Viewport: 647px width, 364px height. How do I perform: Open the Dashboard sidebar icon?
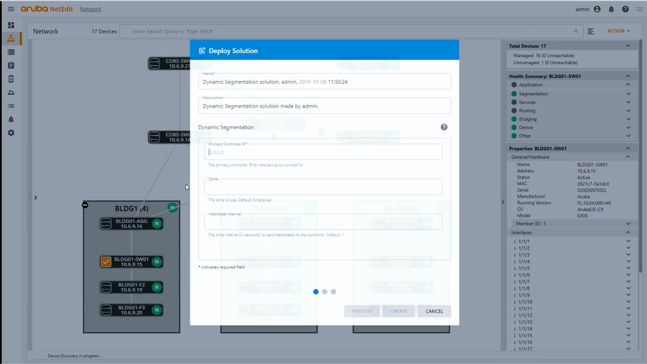pyautogui.click(x=11, y=25)
